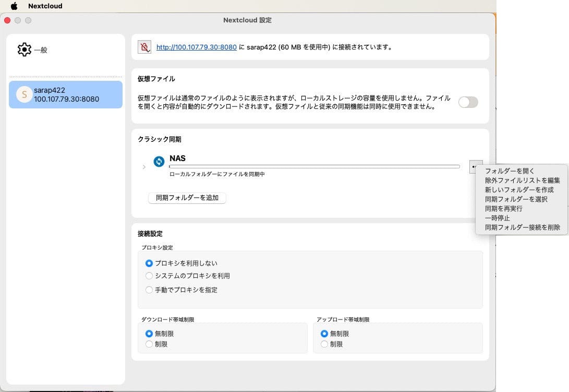Click the insecure connection lock icon
The width and height of the screenshot is (569, 392).
pyautogui.click(x=144, y=47)
